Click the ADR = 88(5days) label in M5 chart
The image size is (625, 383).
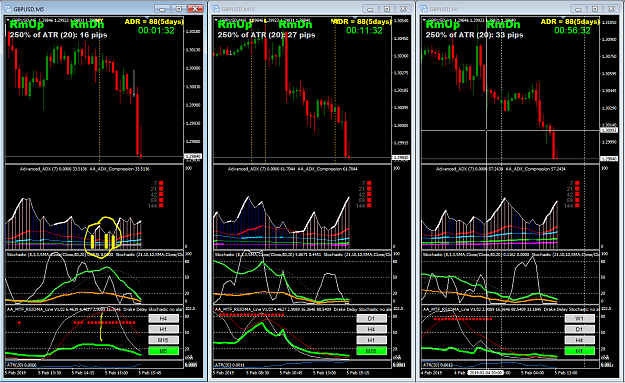(x=154, y=22)
